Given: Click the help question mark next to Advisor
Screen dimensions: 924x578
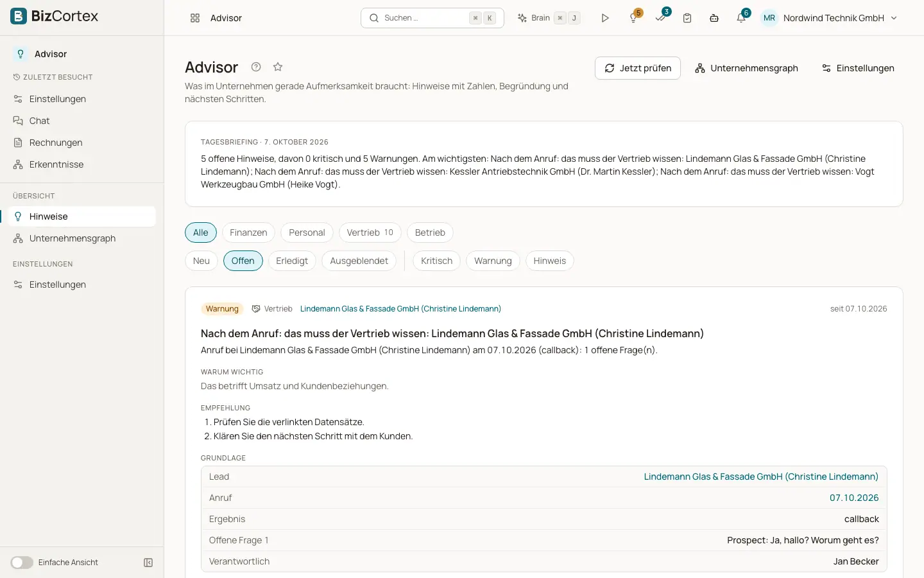Looking at the screenshot, I should (x=256, y=67).
